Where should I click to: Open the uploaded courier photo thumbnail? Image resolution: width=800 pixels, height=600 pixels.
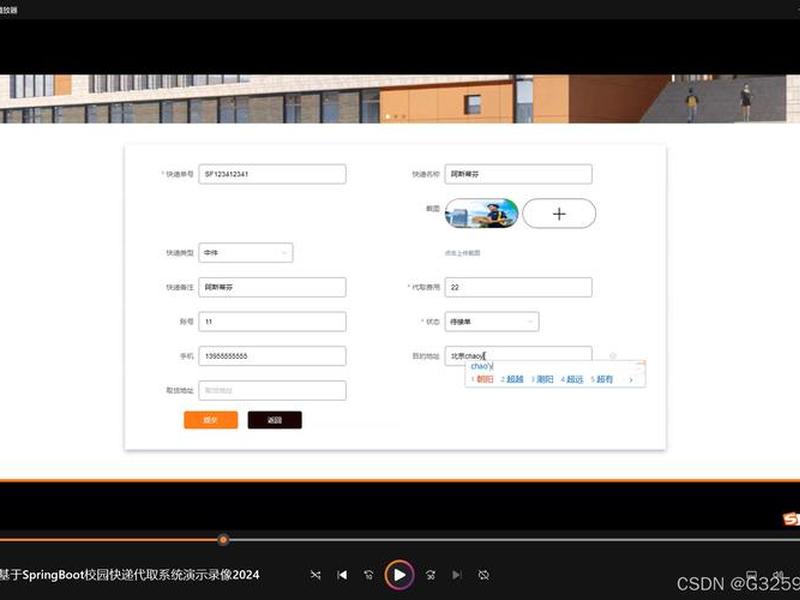[x=482, y=213]
